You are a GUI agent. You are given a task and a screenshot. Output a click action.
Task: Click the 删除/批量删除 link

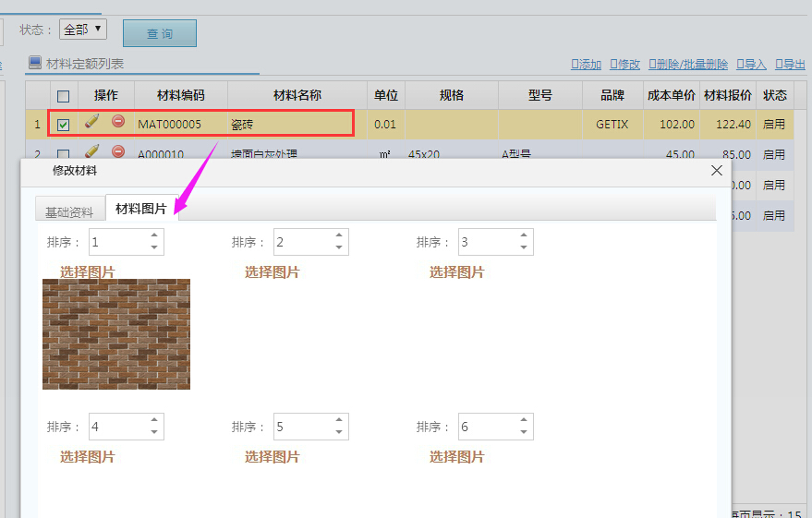click(688, 64)
